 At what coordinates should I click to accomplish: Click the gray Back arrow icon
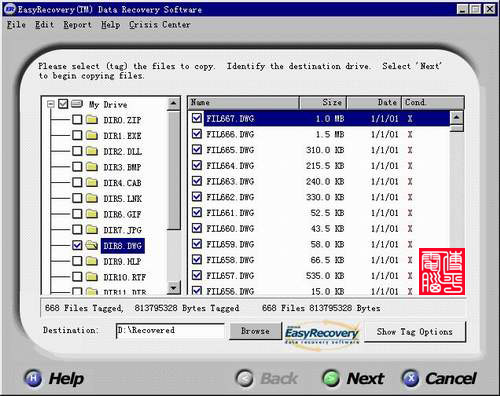pyautogui.click(x=245, y=378)
